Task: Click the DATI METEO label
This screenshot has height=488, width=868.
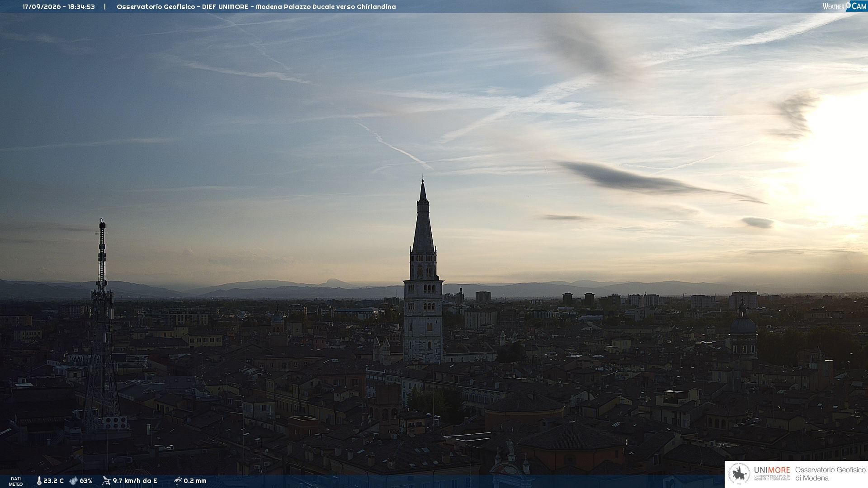Action: 16,481
